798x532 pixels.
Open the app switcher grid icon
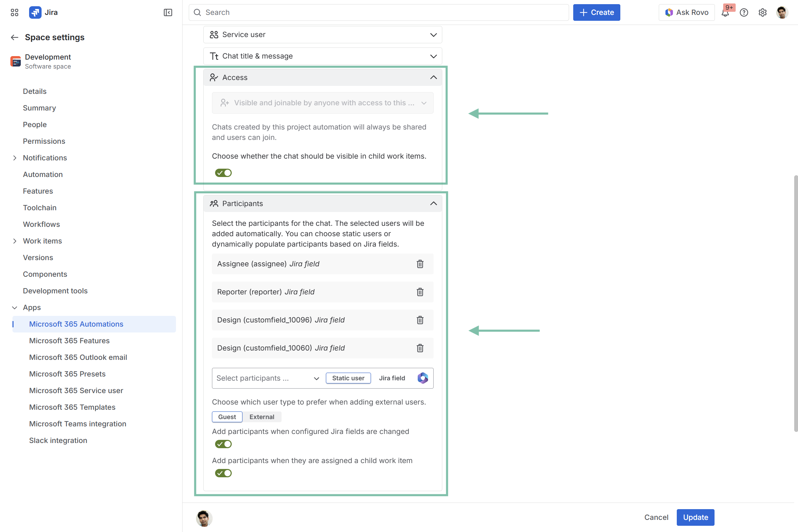click(x=15, y=13)
